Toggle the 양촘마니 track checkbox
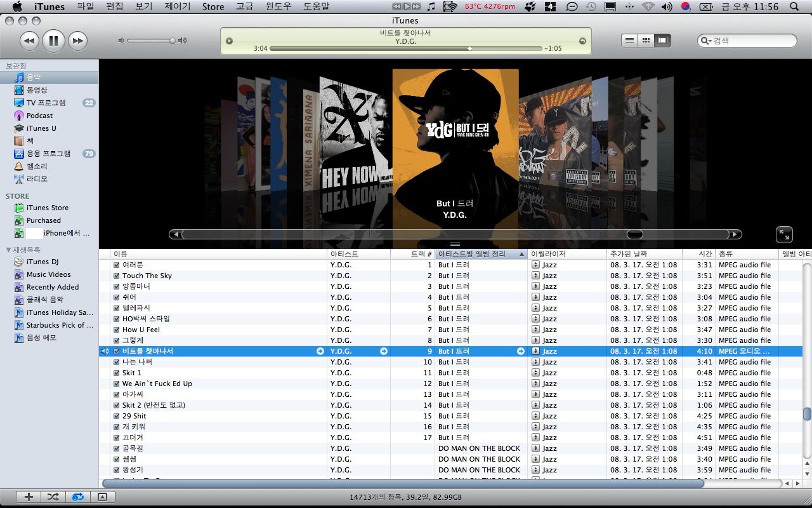The image size is (812, 508). 116,286
